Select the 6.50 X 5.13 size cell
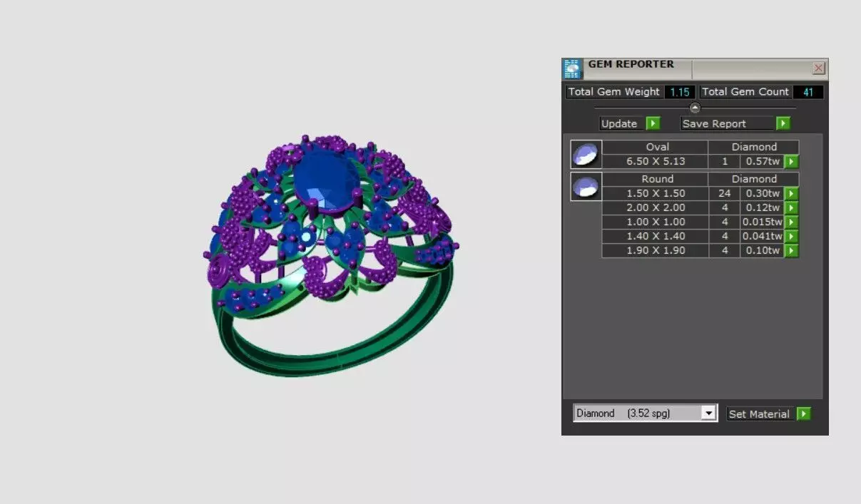The height and width of the screenshot is (504, 861). (656, 162)
